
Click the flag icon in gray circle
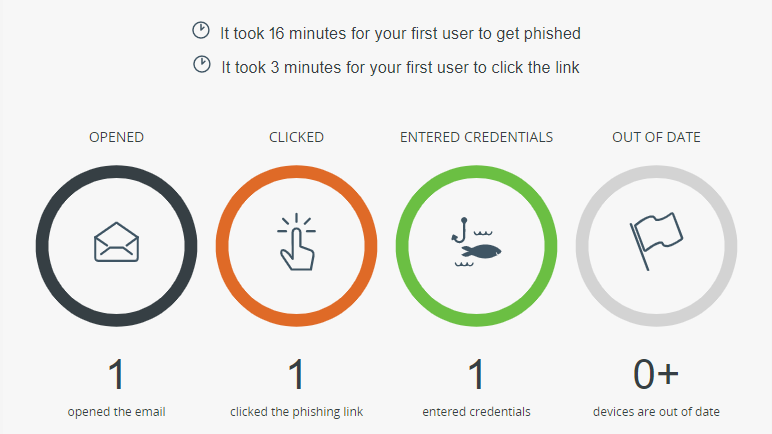[656, 241]
